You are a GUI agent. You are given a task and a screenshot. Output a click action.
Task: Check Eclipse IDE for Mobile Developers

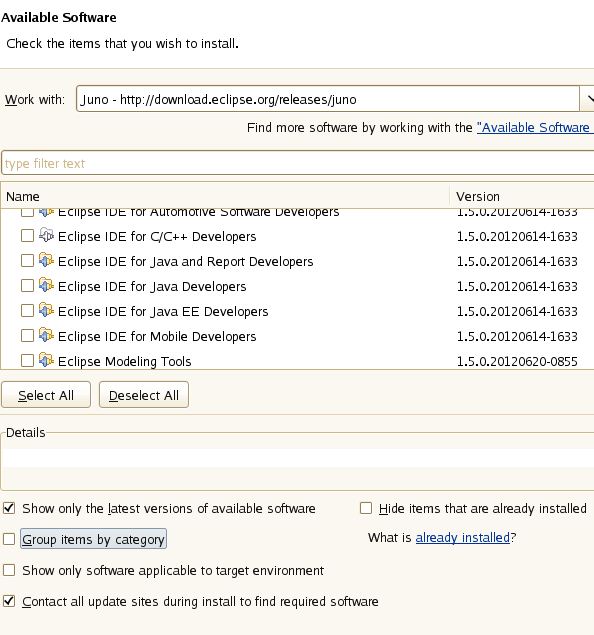(27, 336)
